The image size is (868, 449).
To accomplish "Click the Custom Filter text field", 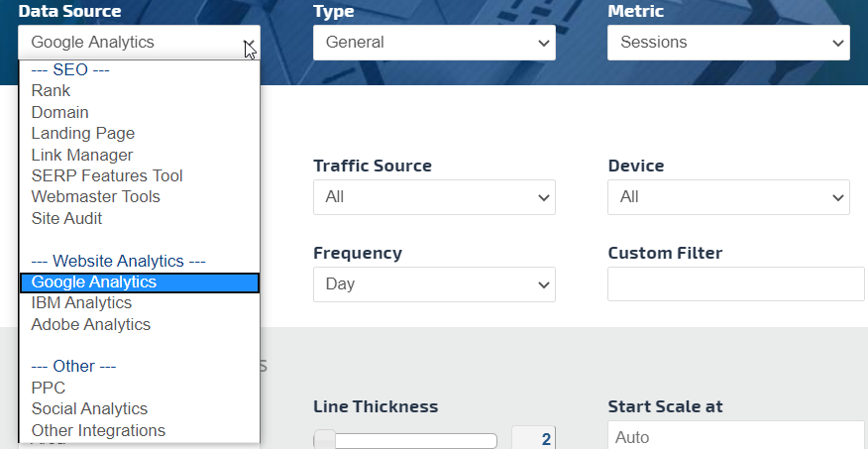I will tap(735, 284).
